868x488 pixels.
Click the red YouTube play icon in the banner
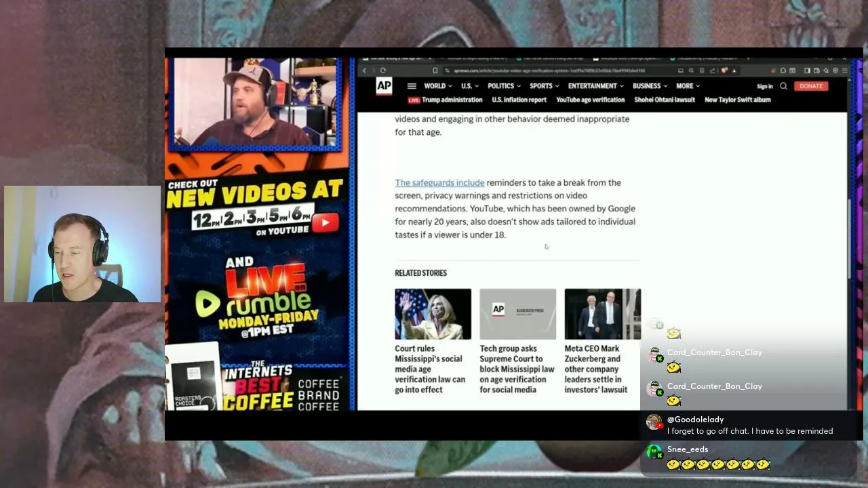coord(325,223)
